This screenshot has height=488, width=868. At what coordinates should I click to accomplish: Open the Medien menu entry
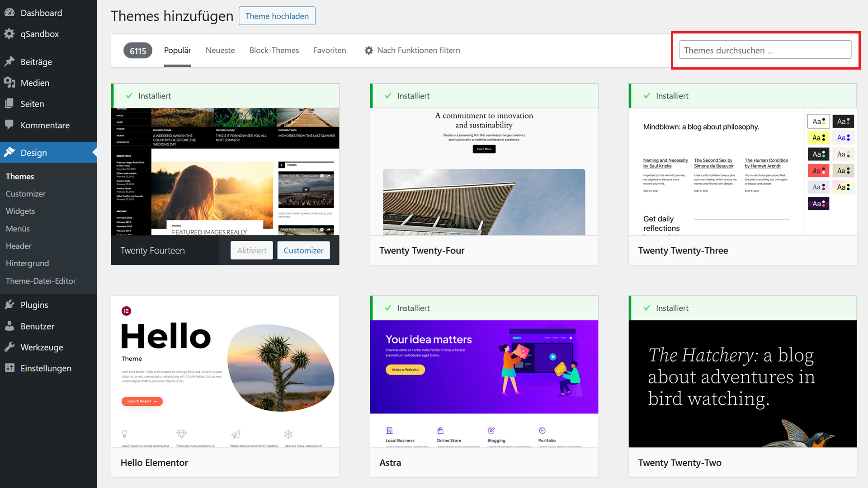[48, 83]
